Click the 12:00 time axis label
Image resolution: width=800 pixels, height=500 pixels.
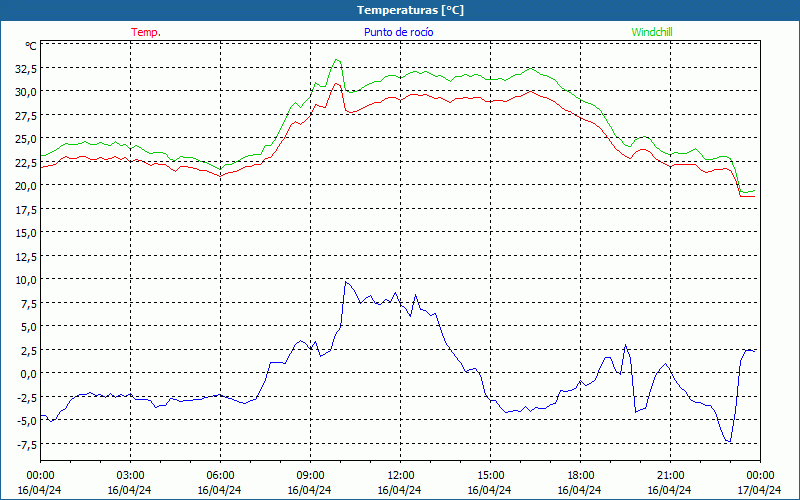[401, 476]
